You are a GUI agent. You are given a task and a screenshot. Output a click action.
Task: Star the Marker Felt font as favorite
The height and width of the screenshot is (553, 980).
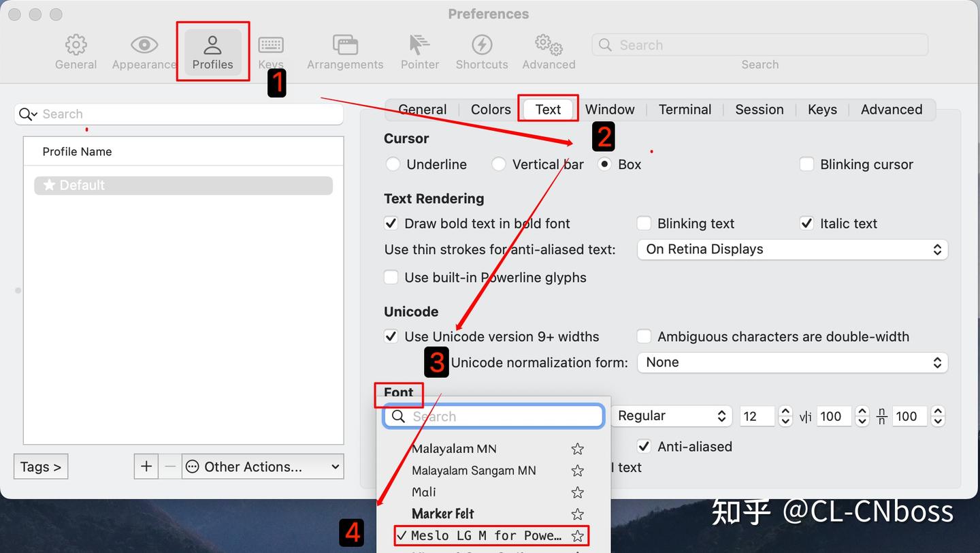tap(577, 514)
